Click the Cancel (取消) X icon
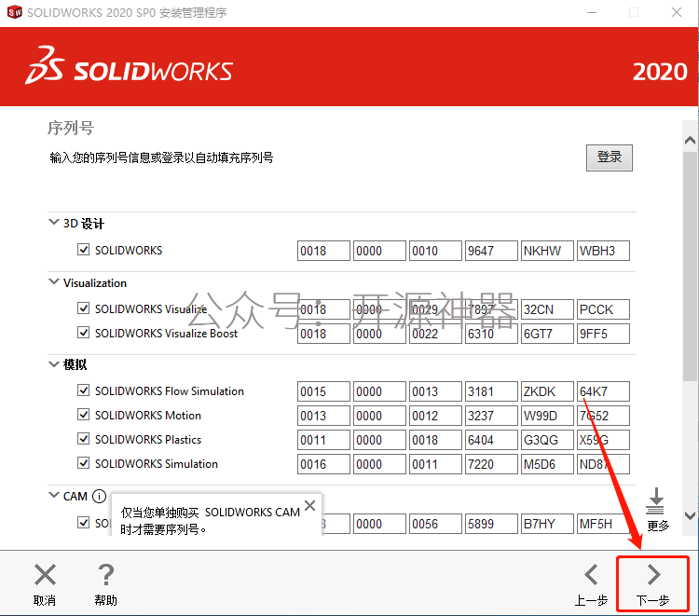Image resolution: width=699 pixels, height=616 pixels. [x=45, y=575]
